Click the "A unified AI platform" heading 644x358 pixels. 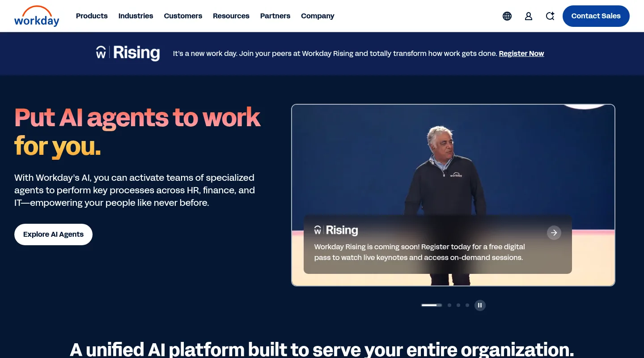click(322, 349)
